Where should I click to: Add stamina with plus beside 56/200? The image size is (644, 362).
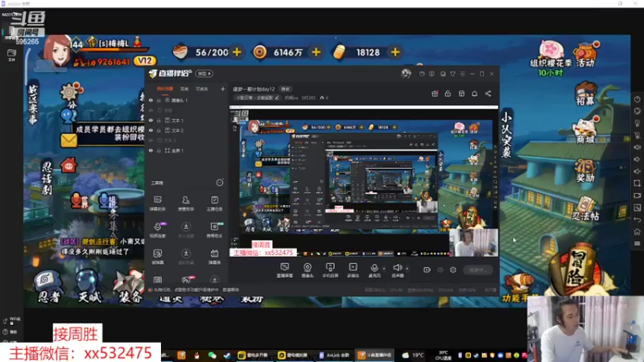(237, 52)
